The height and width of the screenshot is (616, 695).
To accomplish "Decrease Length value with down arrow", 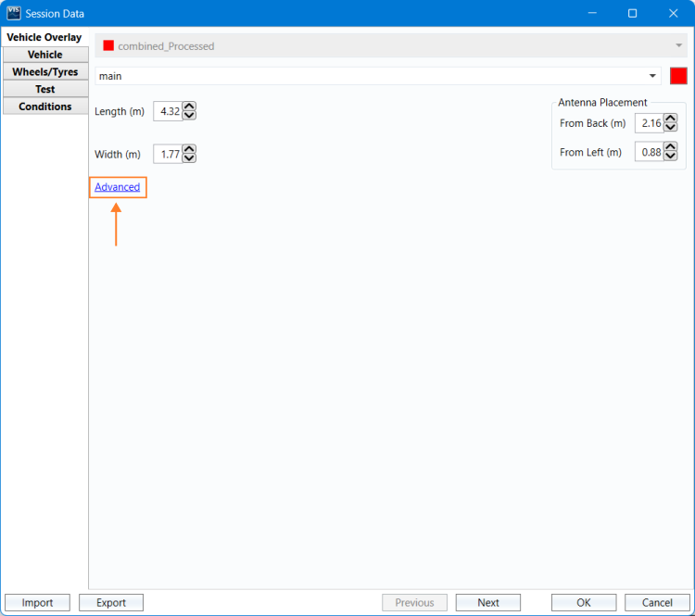I will 189,116.
